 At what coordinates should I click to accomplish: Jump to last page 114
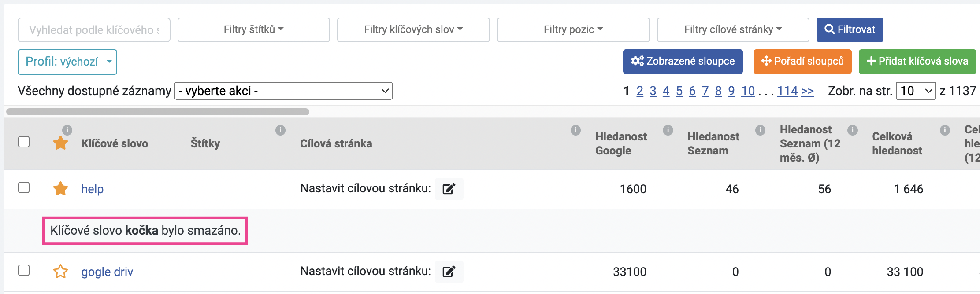[x=787, y=91]
